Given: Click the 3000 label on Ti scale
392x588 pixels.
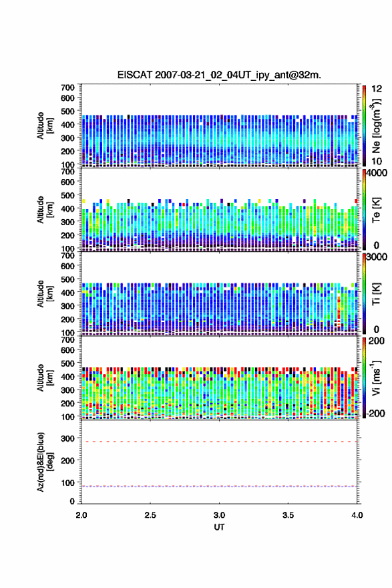Looking at the screenshot, I should coord(377,257).
